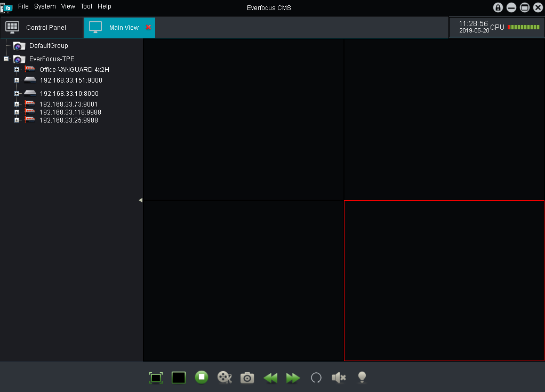Open the Tool menu
545x392 pixels.
coord(86,6)
